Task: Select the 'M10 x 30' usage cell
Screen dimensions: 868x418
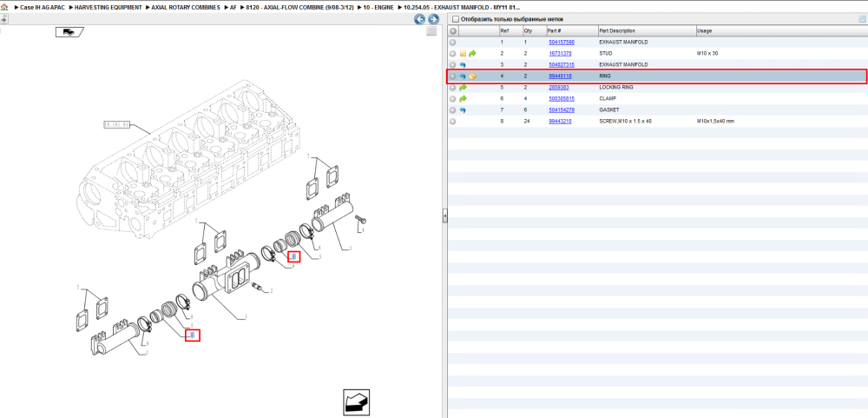Action: click(x=708, y=54)
